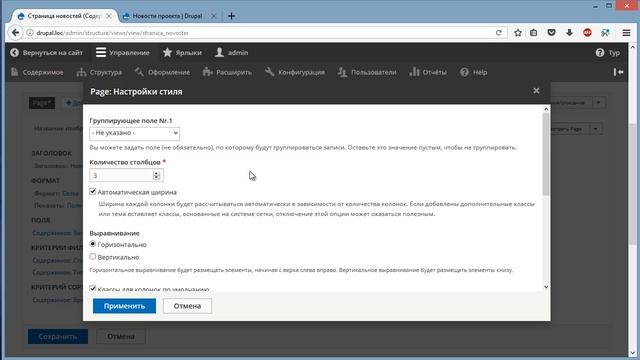Open 'Help' admin menu item
This screenshot has width=640, height=360.
pos(473,72)
